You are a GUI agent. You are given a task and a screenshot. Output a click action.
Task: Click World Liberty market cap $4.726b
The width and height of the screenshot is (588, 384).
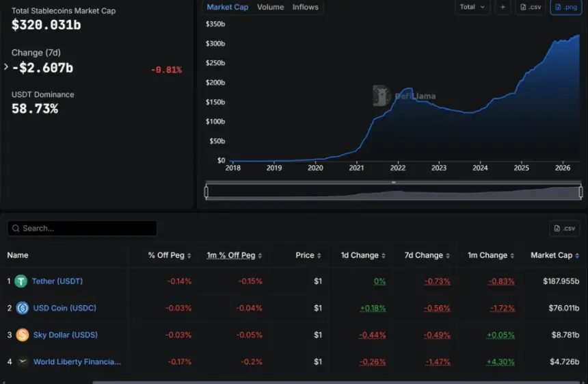tap(564, 362)
